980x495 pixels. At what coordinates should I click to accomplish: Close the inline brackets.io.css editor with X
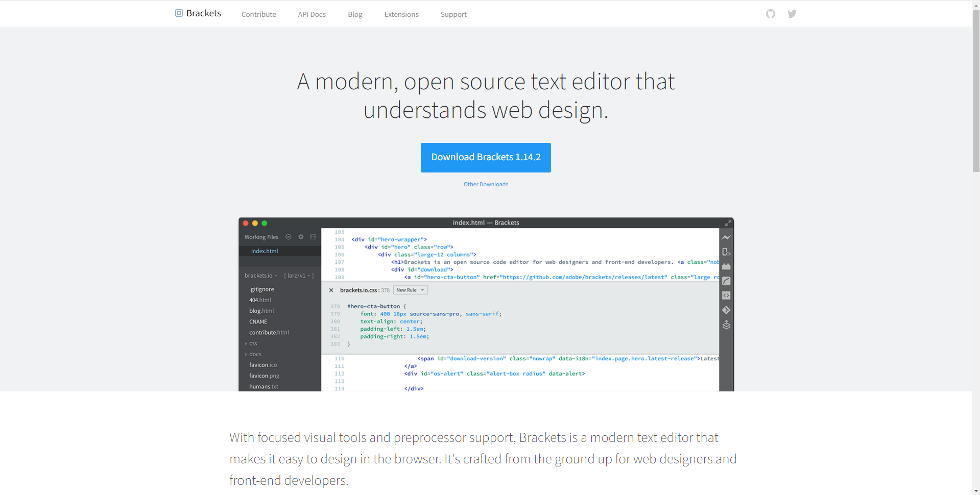[x=331, y=290]
